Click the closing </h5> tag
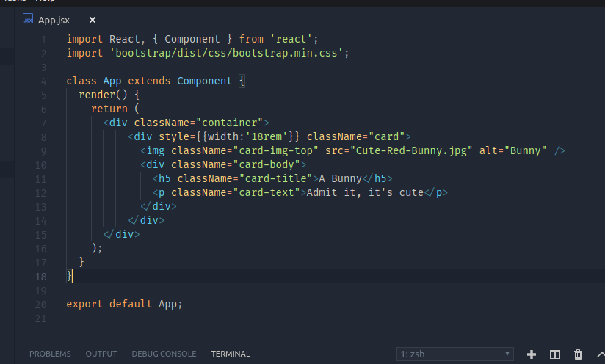This screenshot has width=605, height=364. [377, 178]
